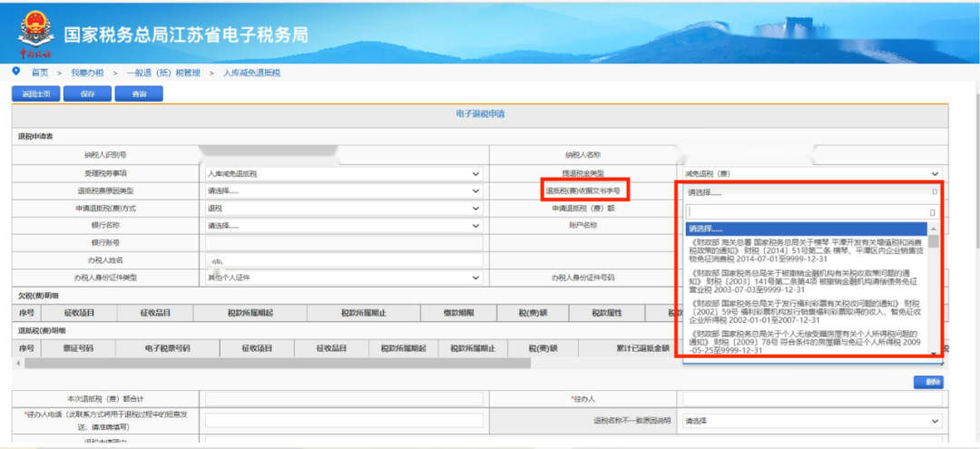Open 我要办税 breadcrumb link
This screenshot has width=980, height=449.
tap(87, 73)
